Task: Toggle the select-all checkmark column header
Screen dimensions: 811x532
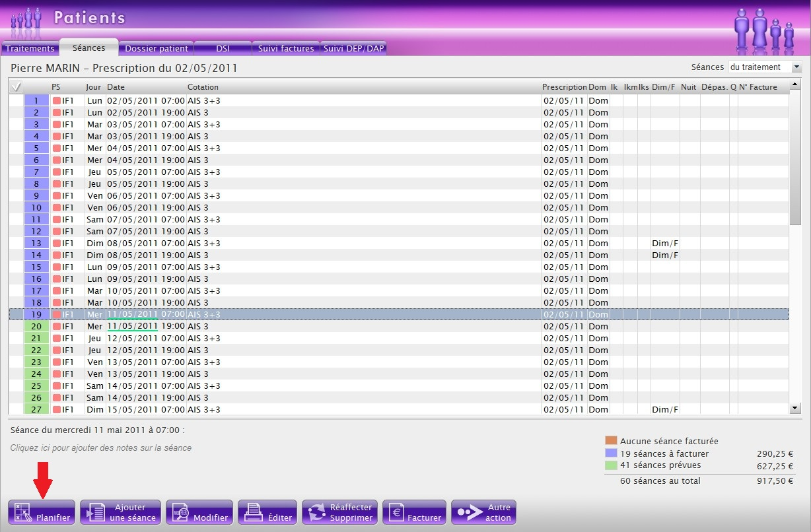Action: (17, 86)
